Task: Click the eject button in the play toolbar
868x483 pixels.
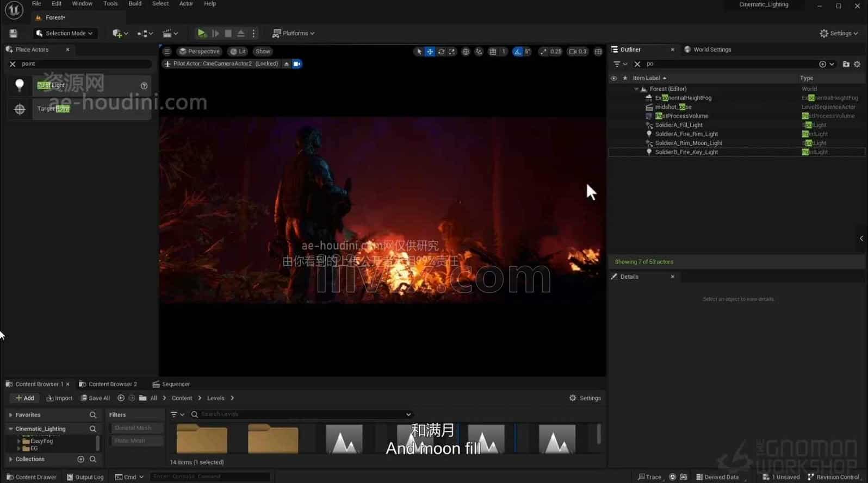Action: 241,33
